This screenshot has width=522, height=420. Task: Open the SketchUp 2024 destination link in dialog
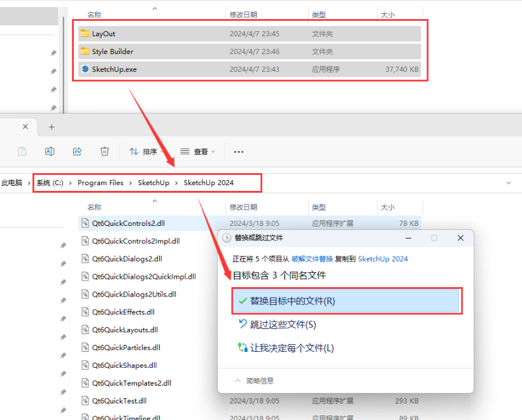point(383,259)
